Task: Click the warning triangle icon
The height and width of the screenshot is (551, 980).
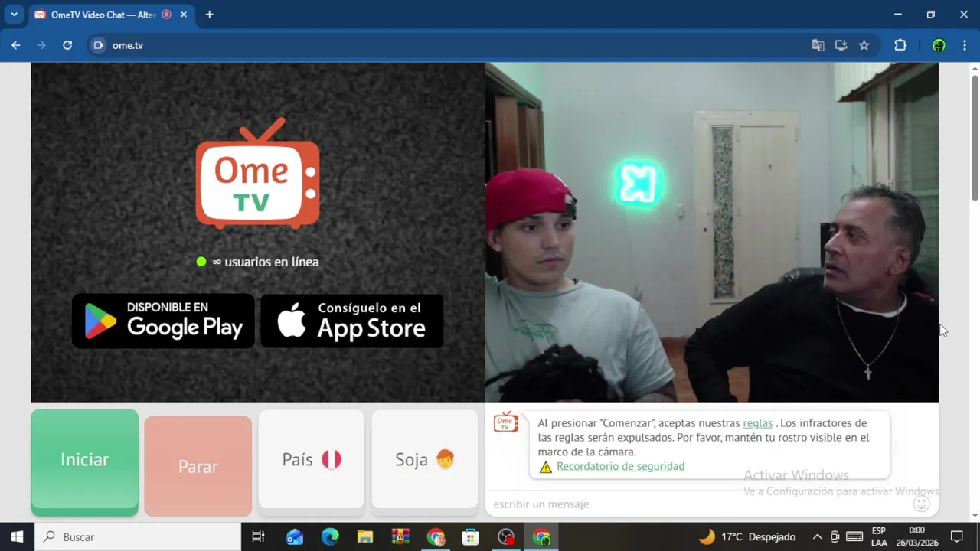Action: [545, 467]
